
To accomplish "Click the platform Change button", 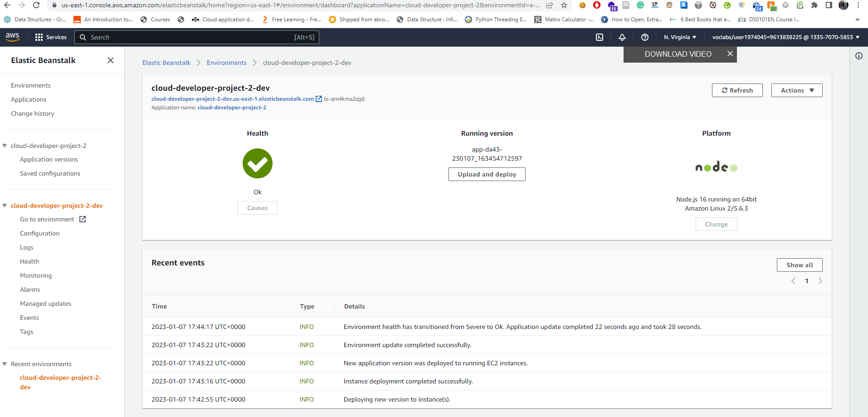I will [717, 224].
